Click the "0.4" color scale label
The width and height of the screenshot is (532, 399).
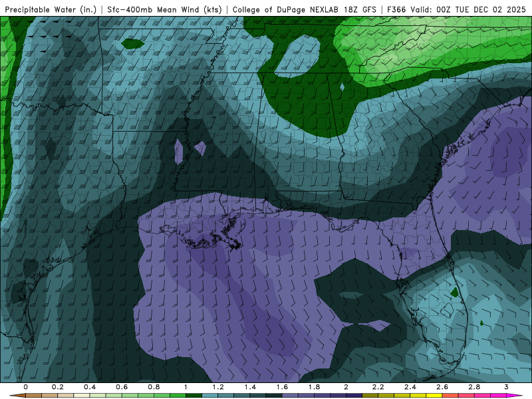(x=90, y=387)
